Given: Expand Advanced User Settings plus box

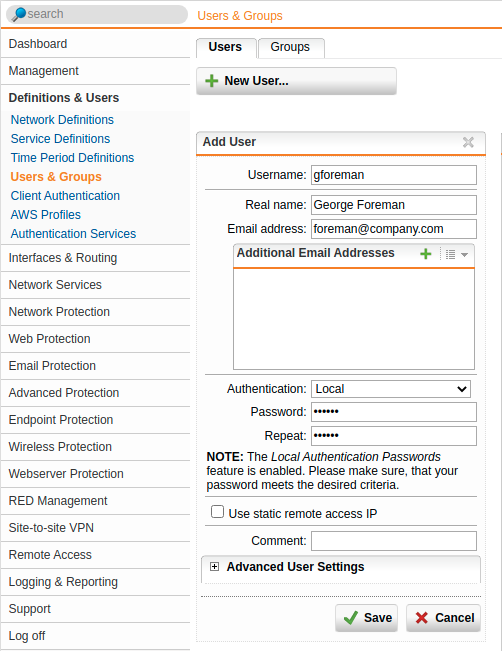Looking at the screenshot, I should tap(214, 567).
